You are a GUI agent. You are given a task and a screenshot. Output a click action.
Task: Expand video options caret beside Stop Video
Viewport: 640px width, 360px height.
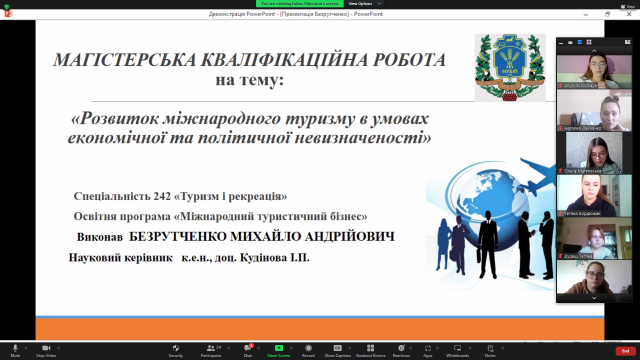click(58, 348)
